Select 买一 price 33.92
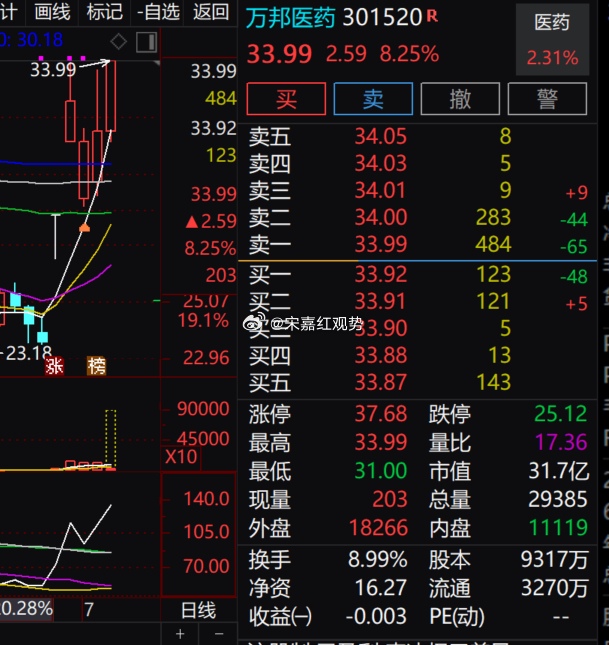Image resolution: width=609 pixels, height=645 pixels. click(x=381, y=274)
